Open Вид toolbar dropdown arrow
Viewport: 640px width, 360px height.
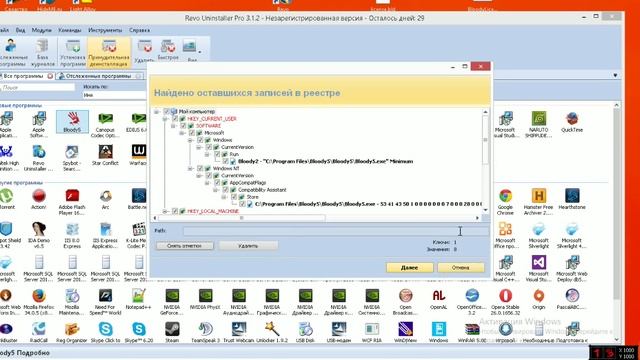(200, 52)
